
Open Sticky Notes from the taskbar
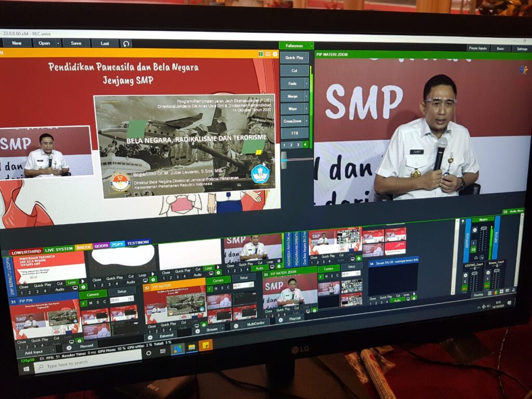[205, 345]
